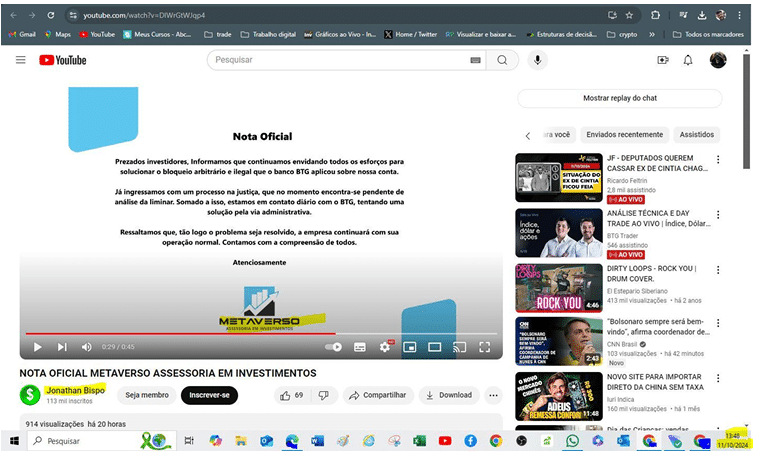Viewport: 760px width, 460px height.
Task: Switch to miniplayer mode
Action: point(410,347)
